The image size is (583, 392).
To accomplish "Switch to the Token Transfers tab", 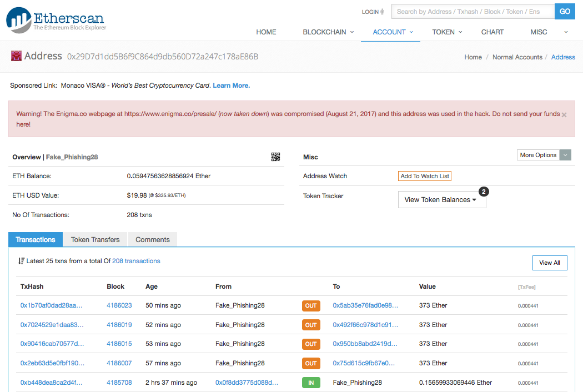I will coord(95,239).
